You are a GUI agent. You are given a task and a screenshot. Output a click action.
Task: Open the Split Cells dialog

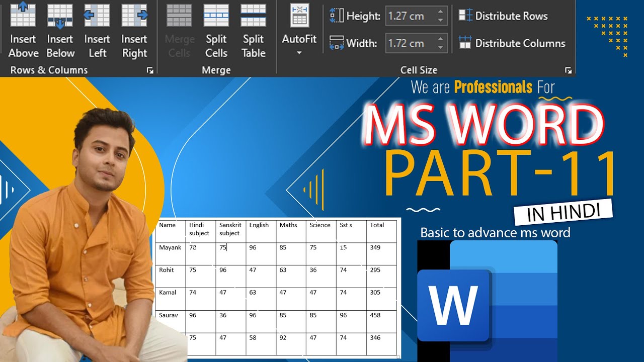[216, 30]
